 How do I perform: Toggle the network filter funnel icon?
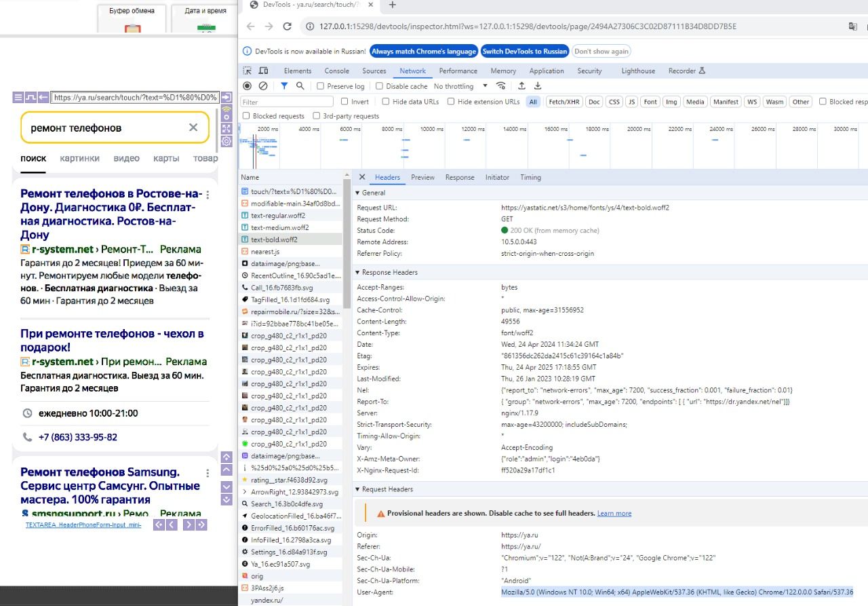(x=284, y=86)
